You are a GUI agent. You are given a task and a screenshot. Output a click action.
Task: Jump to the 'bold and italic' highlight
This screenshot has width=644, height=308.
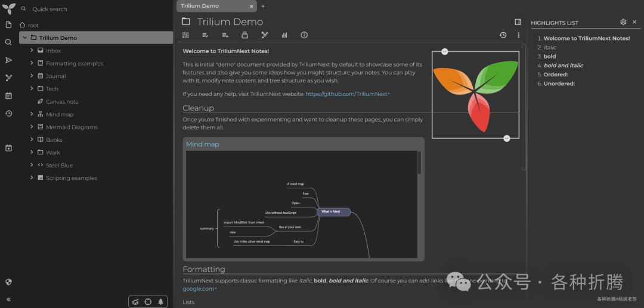563,65
